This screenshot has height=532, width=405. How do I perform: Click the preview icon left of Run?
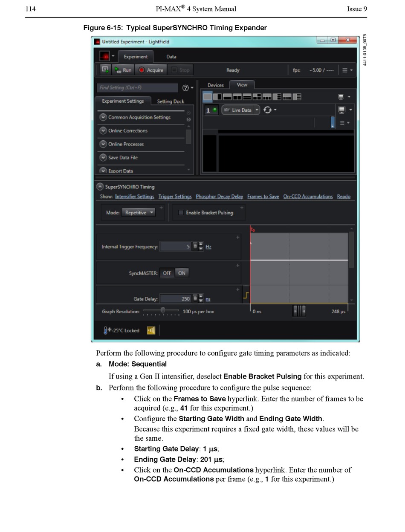(x=105, y=69)
